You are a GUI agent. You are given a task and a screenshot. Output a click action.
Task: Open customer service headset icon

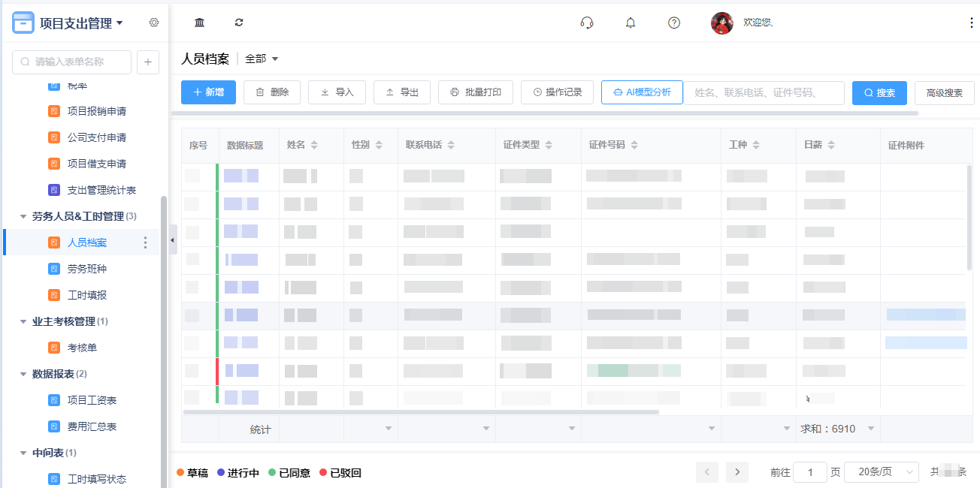click(587, 23)
